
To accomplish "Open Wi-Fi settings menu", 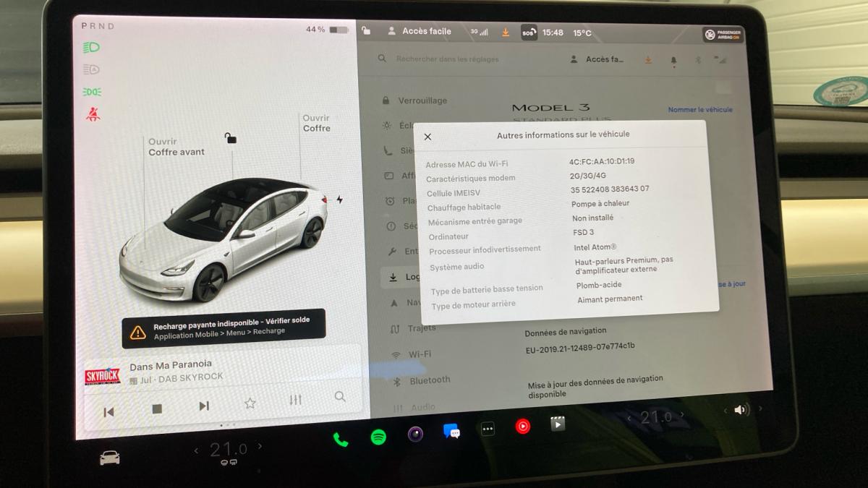I will click(411, 354).
